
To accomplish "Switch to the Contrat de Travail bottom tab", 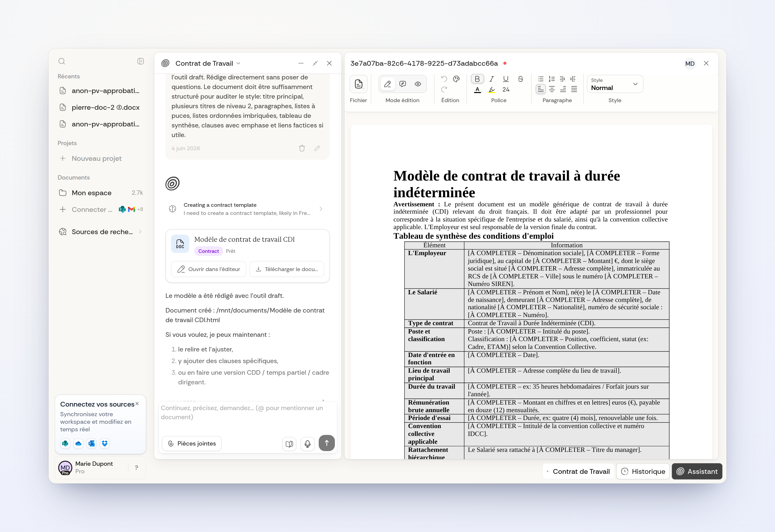I will tap(578, 471).
